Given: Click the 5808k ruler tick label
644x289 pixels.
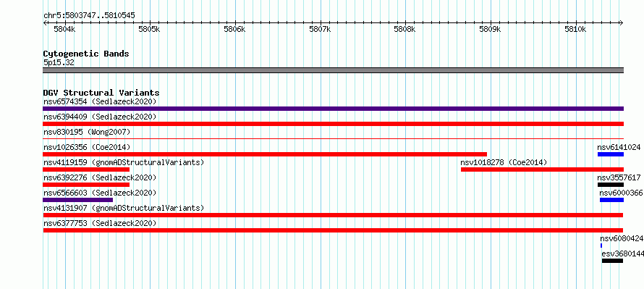Looking at the screenshot, I should pyautogui.click(x=404, y=30).
